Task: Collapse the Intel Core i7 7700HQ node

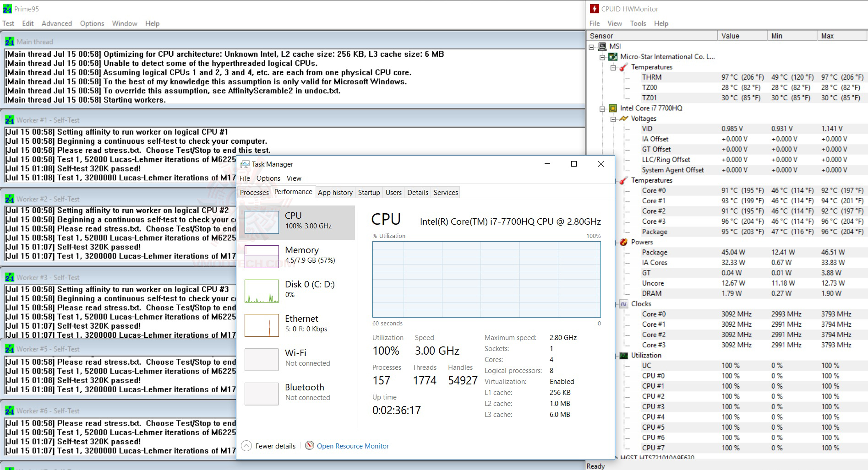Action: [x=602, y=108]
